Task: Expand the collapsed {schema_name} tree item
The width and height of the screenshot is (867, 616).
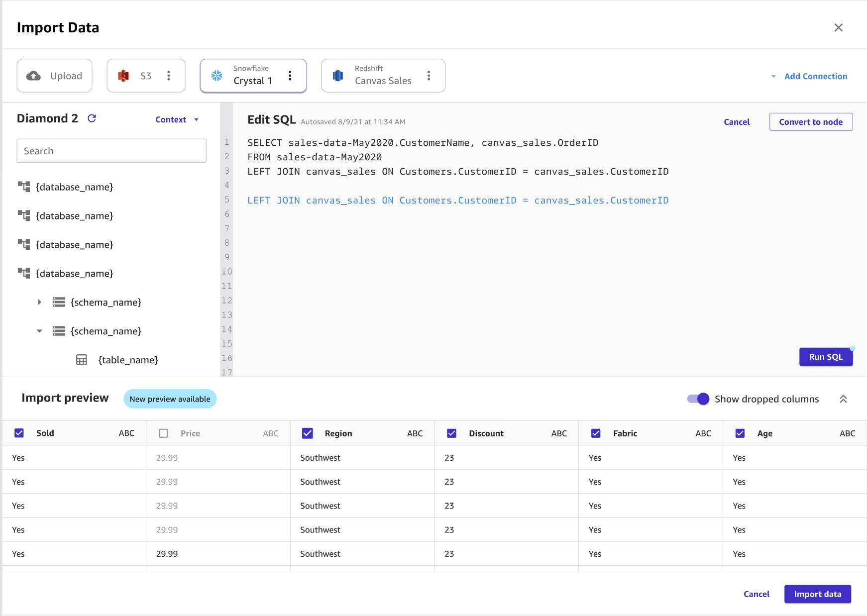Action: 39,302
